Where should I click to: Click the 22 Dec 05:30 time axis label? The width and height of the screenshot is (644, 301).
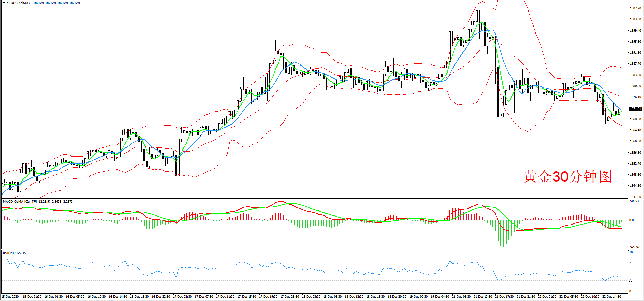(x=569, y=297)
